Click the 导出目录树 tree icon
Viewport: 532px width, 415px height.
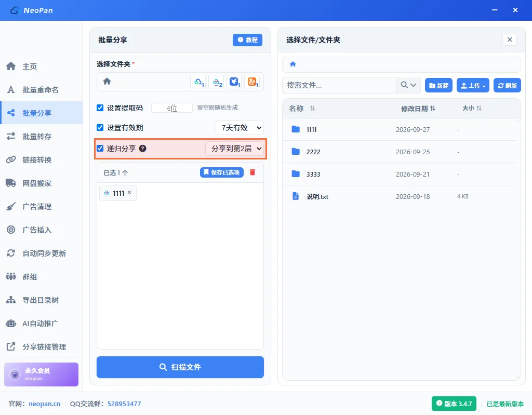[x=11, y=300]
